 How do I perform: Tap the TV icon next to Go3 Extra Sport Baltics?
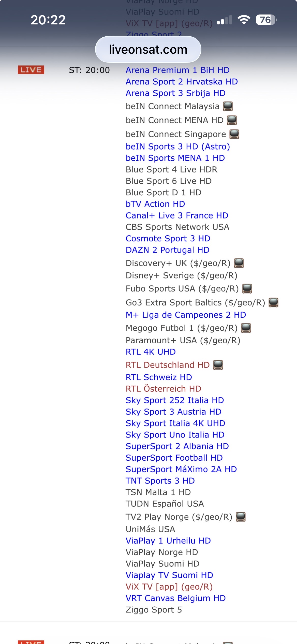click(273, 302)
